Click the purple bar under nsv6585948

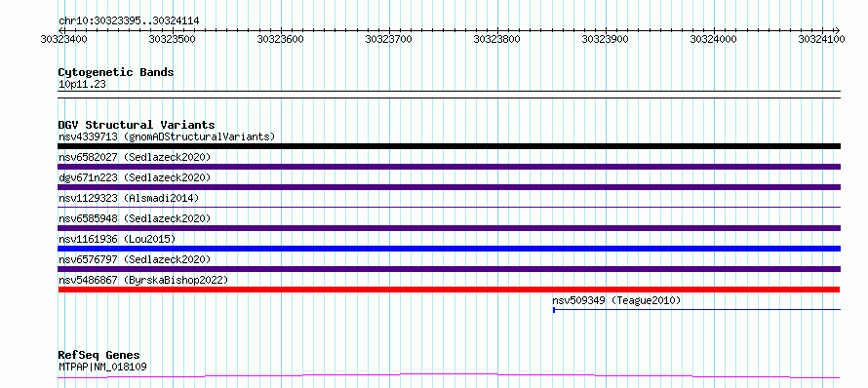[x=449, y=228]
